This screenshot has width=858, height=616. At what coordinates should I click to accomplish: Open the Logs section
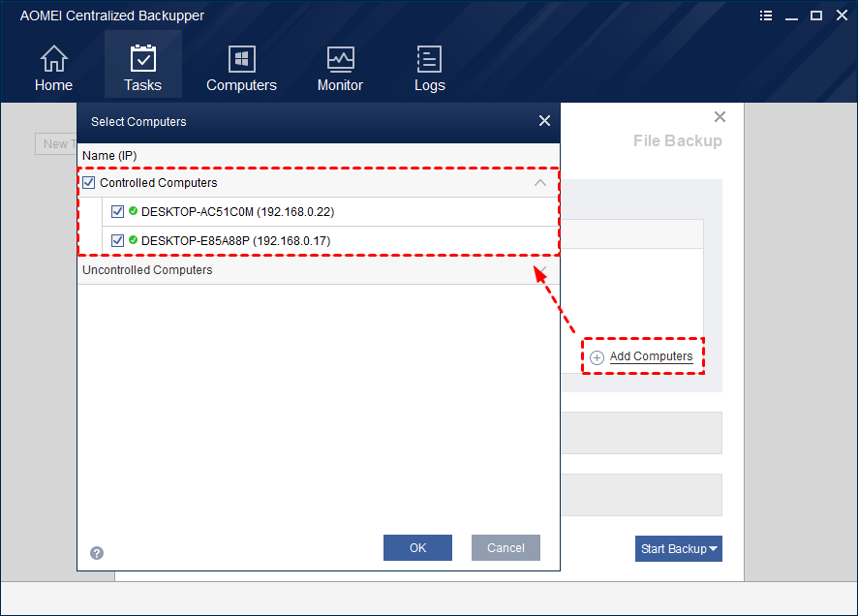click(430, 68)
